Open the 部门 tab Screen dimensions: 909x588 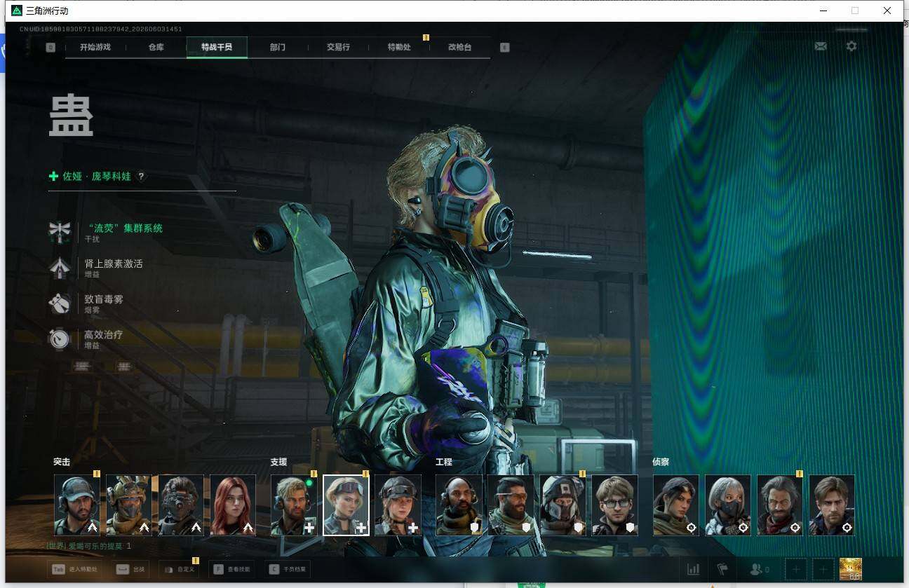[278, 47]
